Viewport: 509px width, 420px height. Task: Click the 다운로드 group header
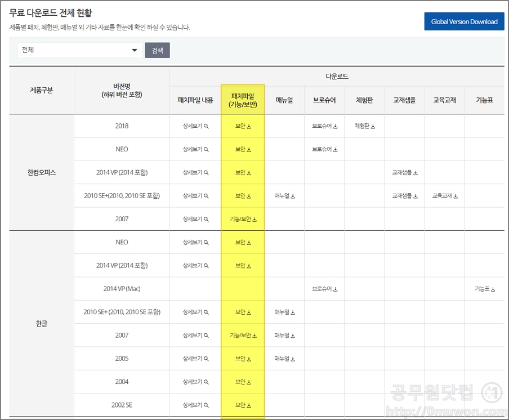click(x=337, y=76)
